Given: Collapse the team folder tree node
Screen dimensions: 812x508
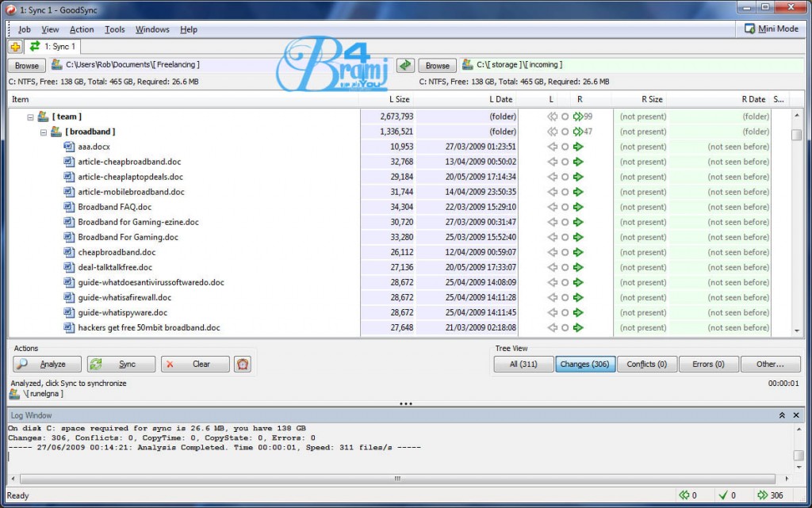Looking at the screenshot, I should [31, 116].
